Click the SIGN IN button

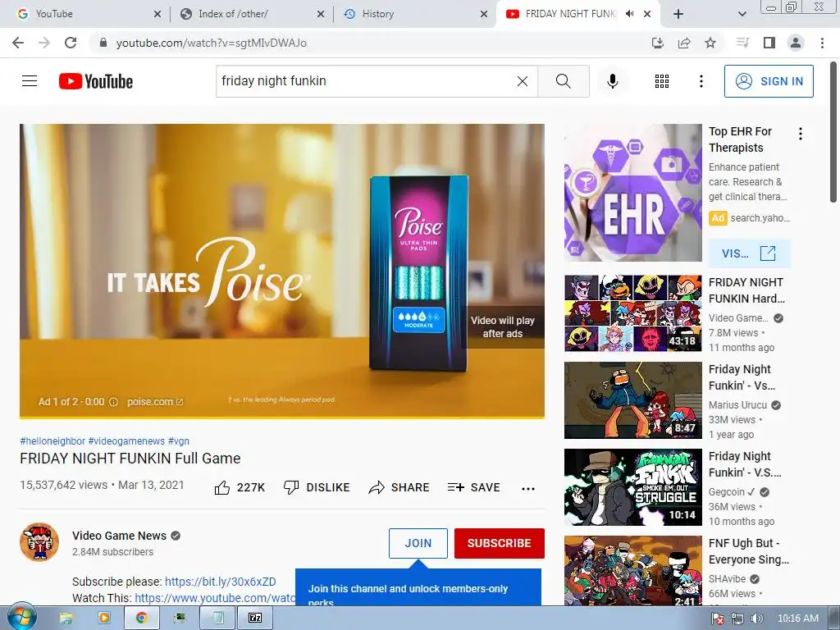click(769, 81)
